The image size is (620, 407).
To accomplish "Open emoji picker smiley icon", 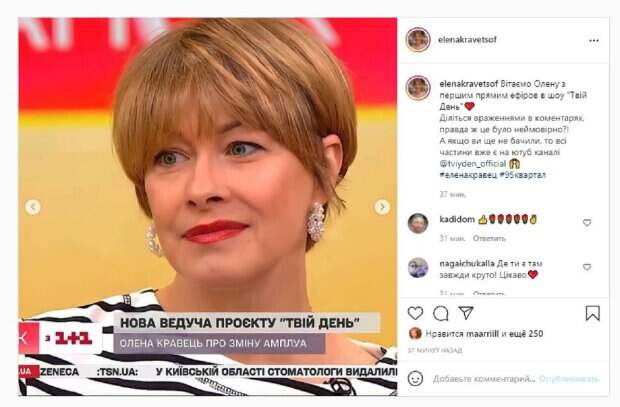I will click(415, 379).
